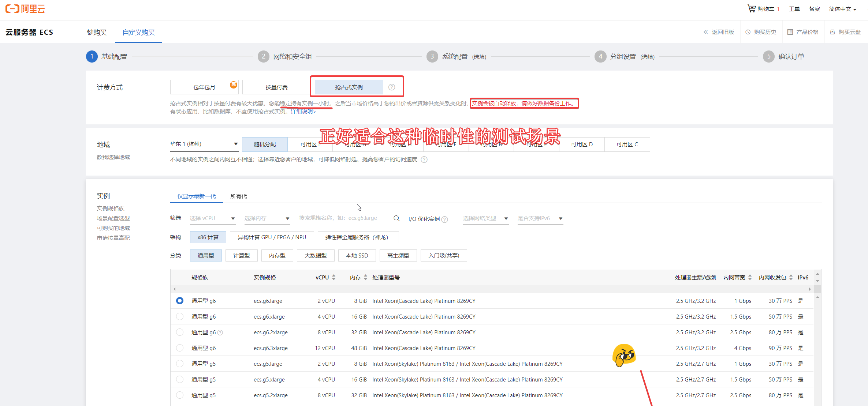Select the ecs.g6.xlarge radio button

(180, 316)
